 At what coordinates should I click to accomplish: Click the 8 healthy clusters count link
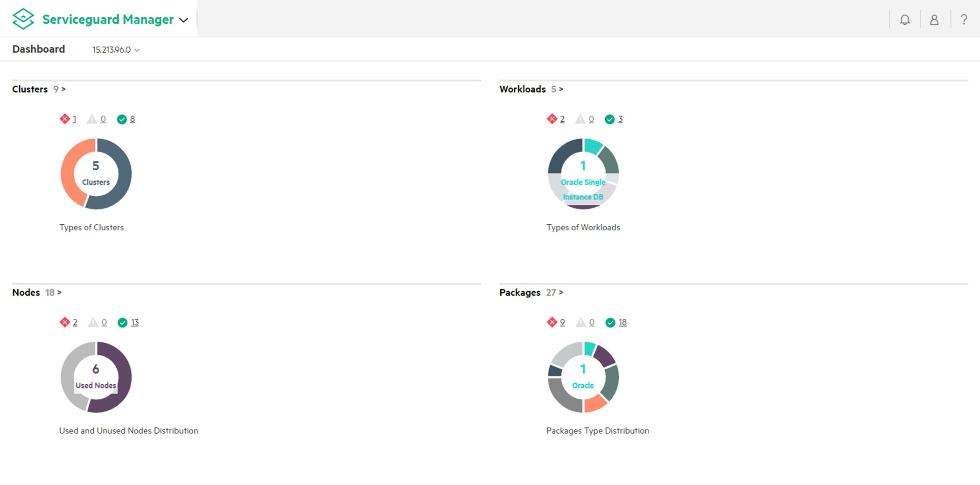(x=133, y=119)
